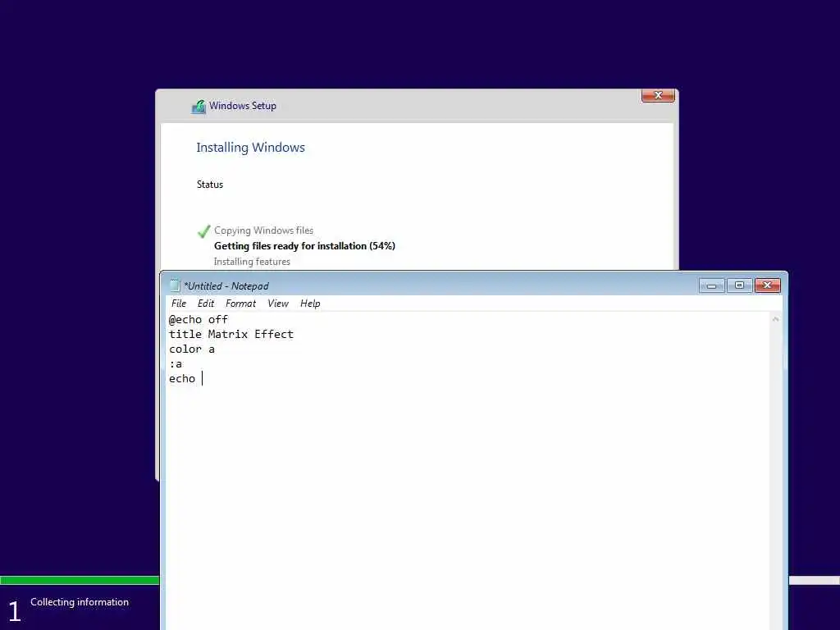Click the 'color a' line in Notepad
The height and width of the screenshot is (630, 840).
point(192,349)
